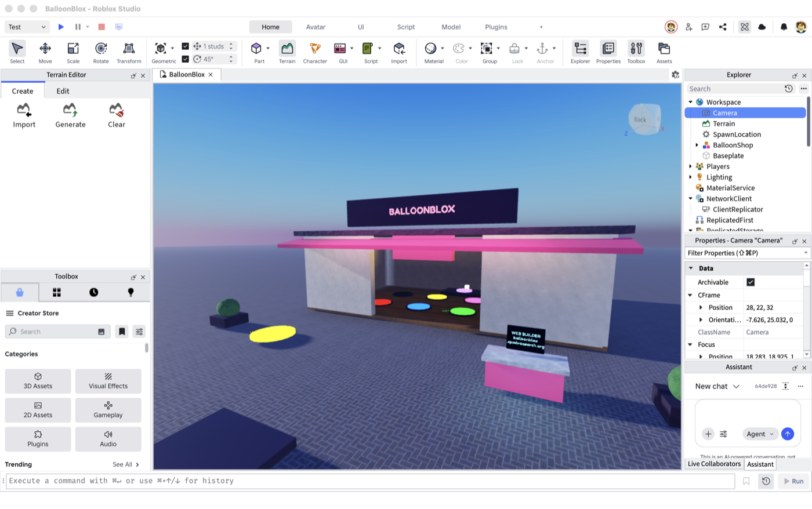Click See All trending link

(x=126, y=464)
